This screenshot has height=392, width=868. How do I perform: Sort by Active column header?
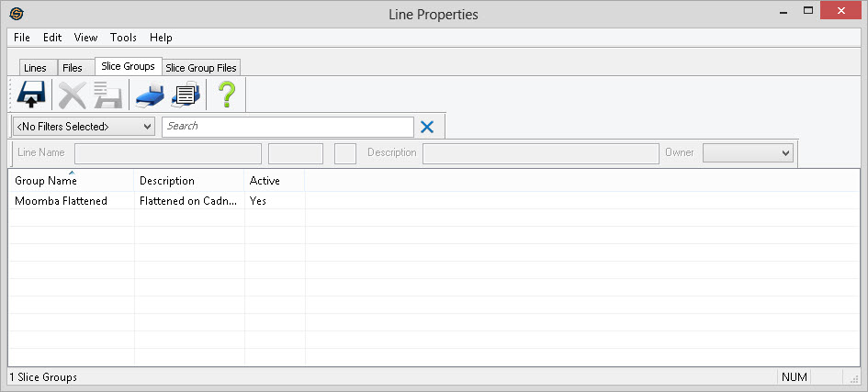tap(265, 181)
